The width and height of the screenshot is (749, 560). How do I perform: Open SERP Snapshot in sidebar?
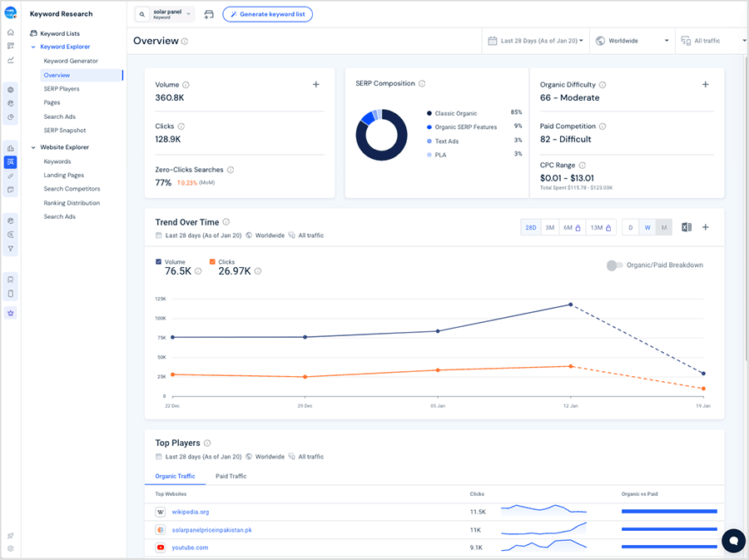(x=65, y=131)
